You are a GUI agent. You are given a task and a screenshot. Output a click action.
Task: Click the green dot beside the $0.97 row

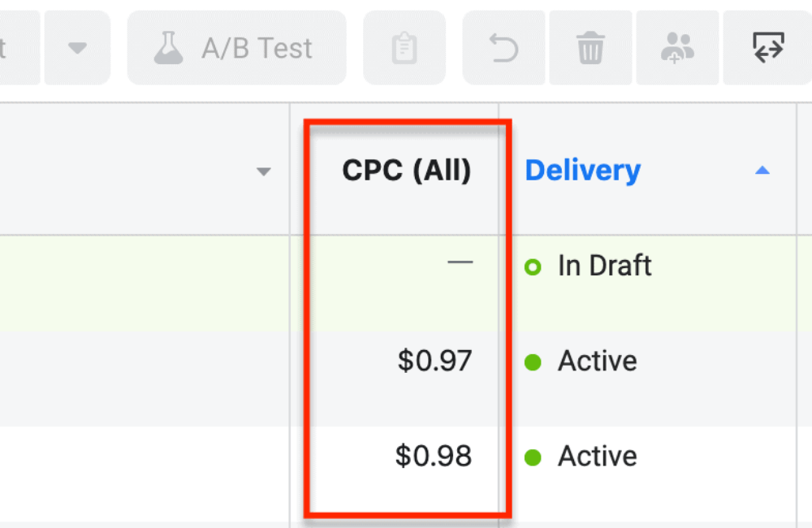533,362
